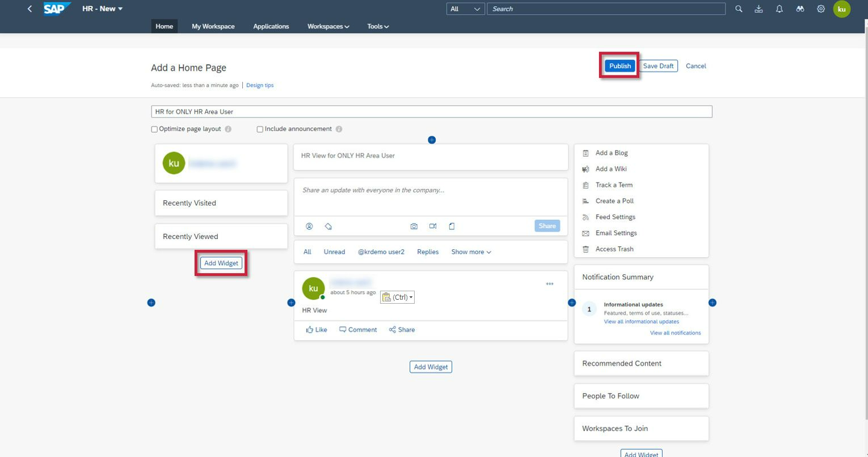This screenshot has height=457, width=868.
Task: Open the notifications bell icon
Action: point(779,9)
